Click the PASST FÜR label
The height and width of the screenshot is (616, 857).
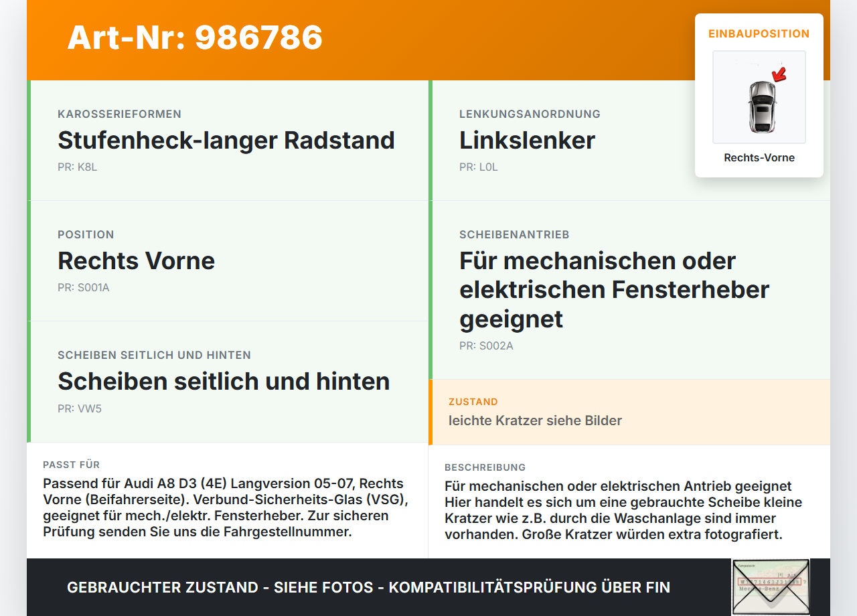point(71,465)
